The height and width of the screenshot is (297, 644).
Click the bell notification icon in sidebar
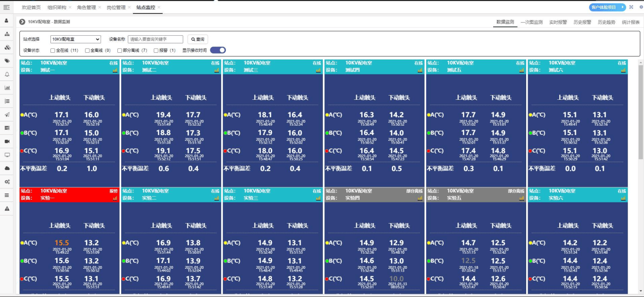pos(7,74)
